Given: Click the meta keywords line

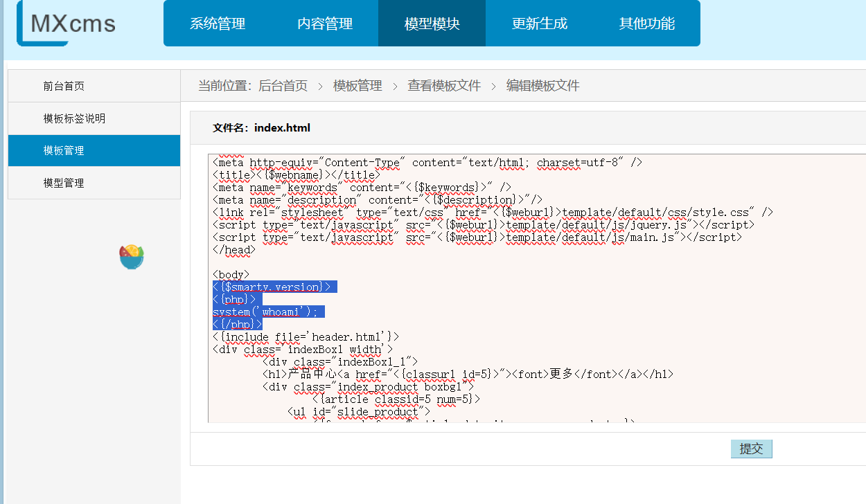Looking at the screenshot, I should coord(362,187).
